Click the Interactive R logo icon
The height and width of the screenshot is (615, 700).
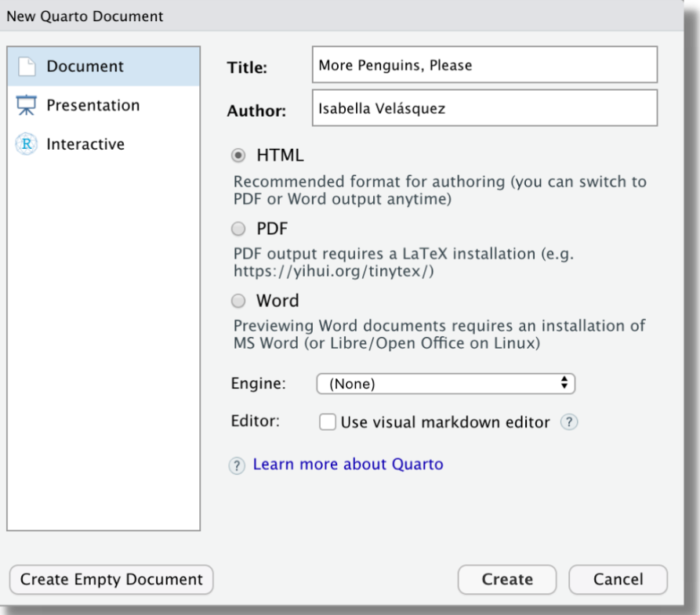pos(27,144)
